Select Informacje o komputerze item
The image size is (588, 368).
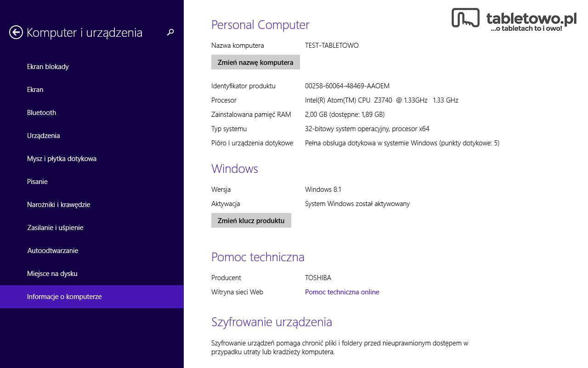(x=91, y=297)
